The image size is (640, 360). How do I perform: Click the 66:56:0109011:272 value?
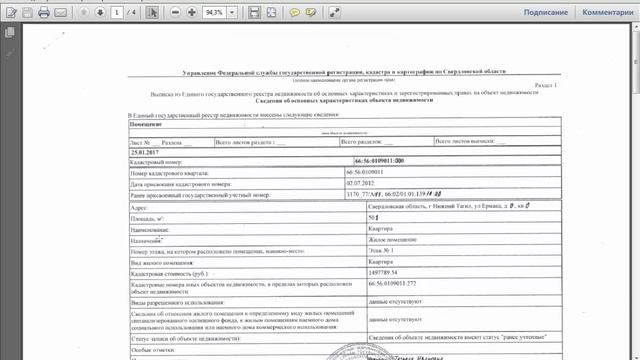(x=392, y=283)
